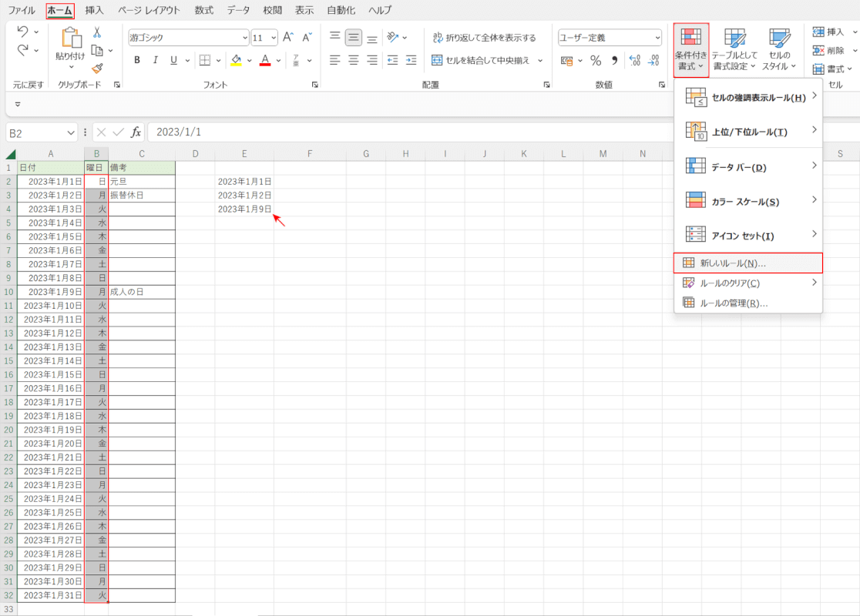Screen dimensions: 860x616
Task: Open Format as Table gallery
Action: point(734,50)
